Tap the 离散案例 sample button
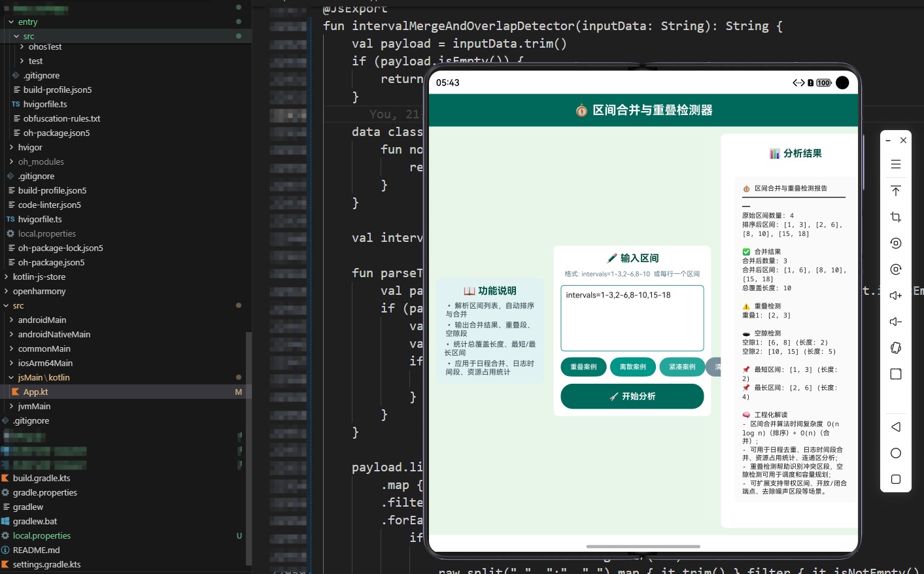Screen dimensions: 924x574 tap(632, 367)
